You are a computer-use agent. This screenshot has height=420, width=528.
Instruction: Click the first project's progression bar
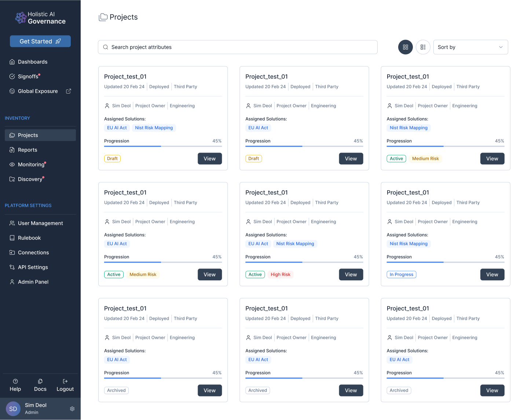tap(163, 146)
